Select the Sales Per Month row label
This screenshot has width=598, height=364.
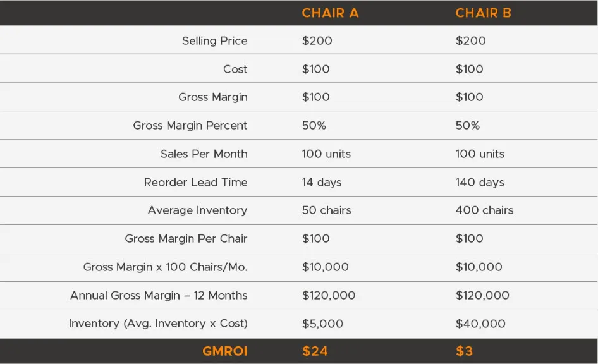click(x=204, y=154)
